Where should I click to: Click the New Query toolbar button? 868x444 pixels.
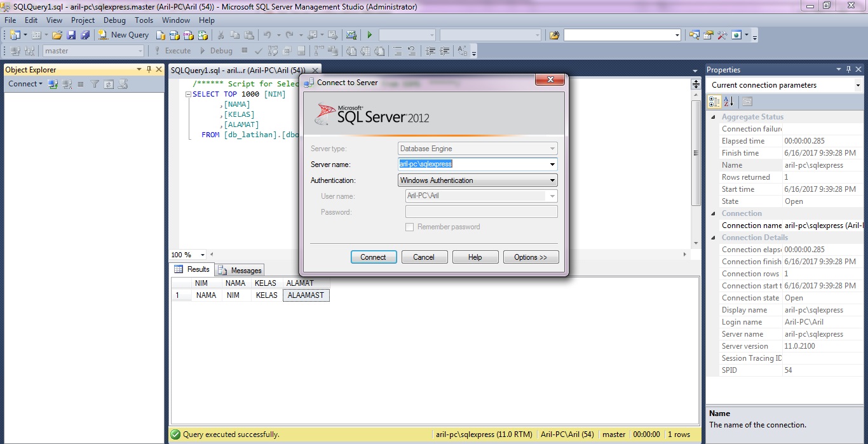coord(123,35)
